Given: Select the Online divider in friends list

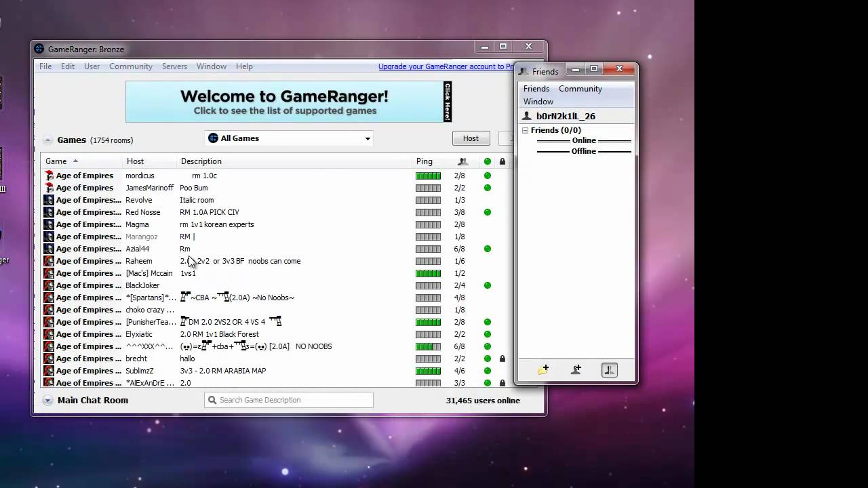Looking at the screenshot, I should [584, 141].
